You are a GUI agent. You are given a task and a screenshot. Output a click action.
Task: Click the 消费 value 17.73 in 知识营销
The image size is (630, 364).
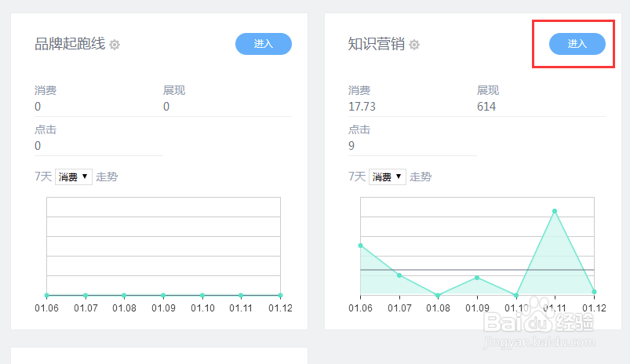pyautogui.click(x=362, y=107)
